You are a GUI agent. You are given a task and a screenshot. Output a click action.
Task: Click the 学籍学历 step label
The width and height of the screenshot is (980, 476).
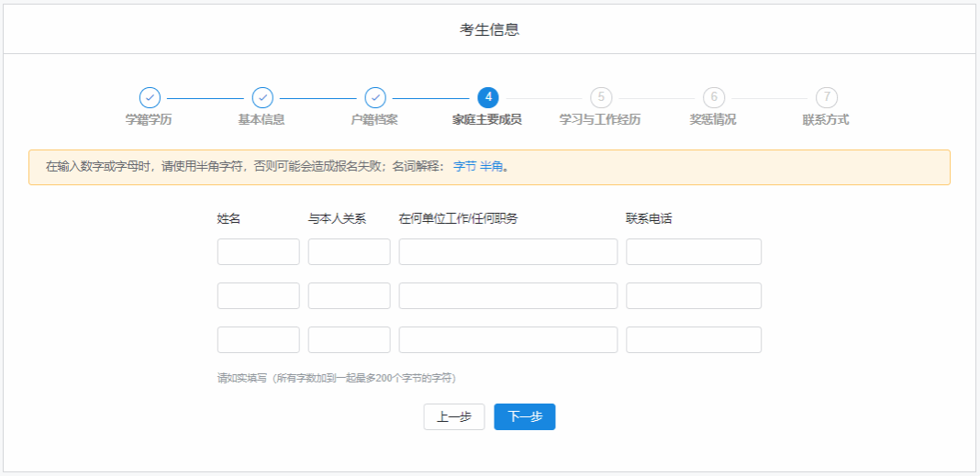click(149, 120)
